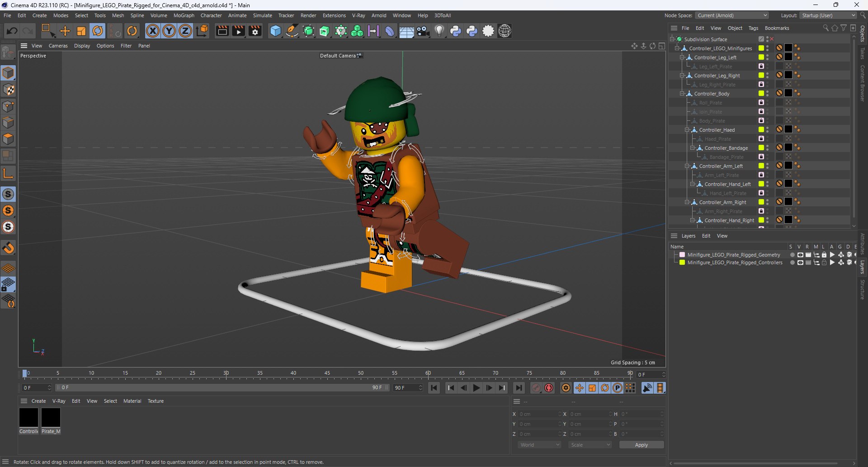Enable Axis mode L icon

coord(8,173)
